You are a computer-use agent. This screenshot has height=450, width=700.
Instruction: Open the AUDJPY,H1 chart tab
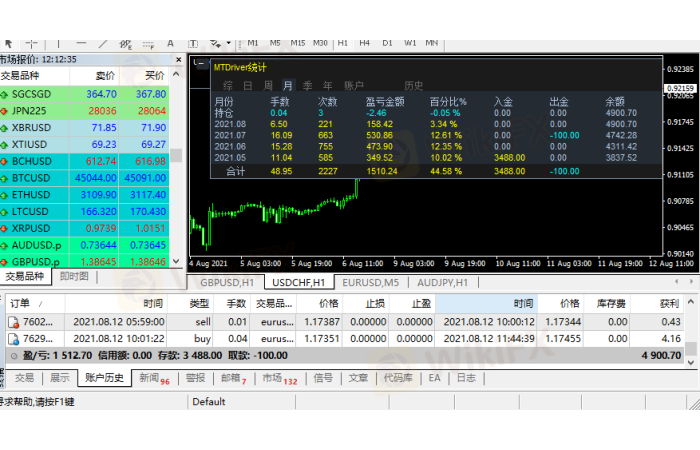click(x=442, y=283)
